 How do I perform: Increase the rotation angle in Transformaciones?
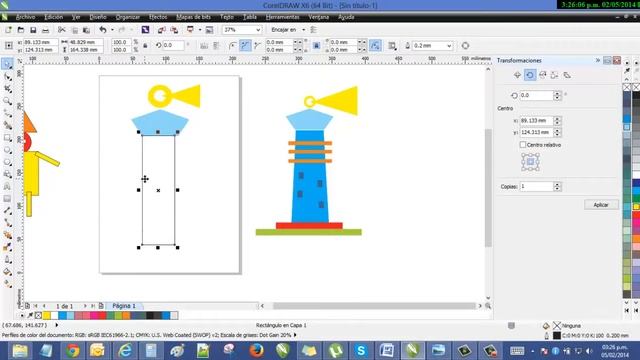click(x=557, y=93)
